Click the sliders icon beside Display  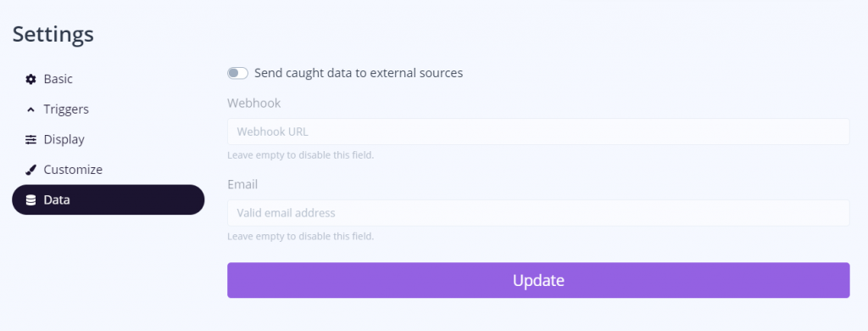31,140
